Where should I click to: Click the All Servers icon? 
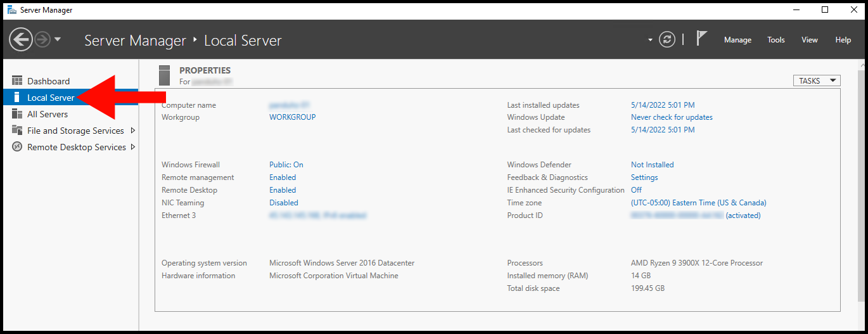pos(17,114)
